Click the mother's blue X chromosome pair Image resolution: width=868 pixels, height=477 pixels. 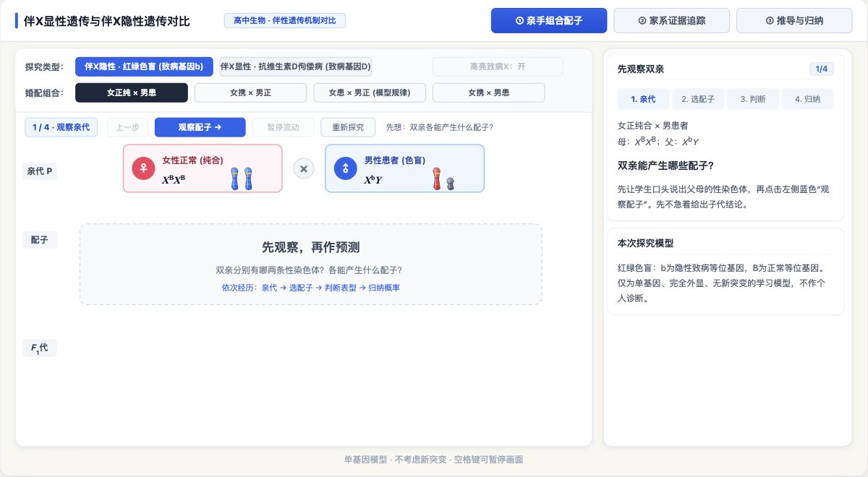[242, 179]
